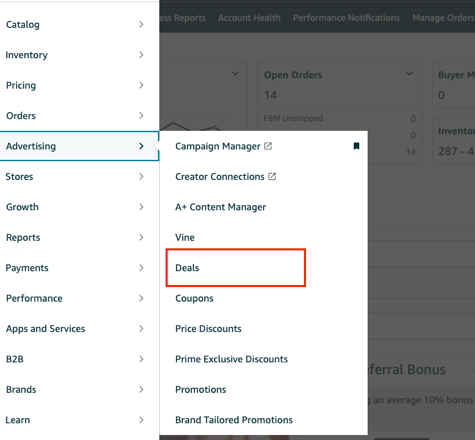The width and height of the screenshot is (475, 440).
Task: Go to Account Health in top bar
Action: click(249, 18)
